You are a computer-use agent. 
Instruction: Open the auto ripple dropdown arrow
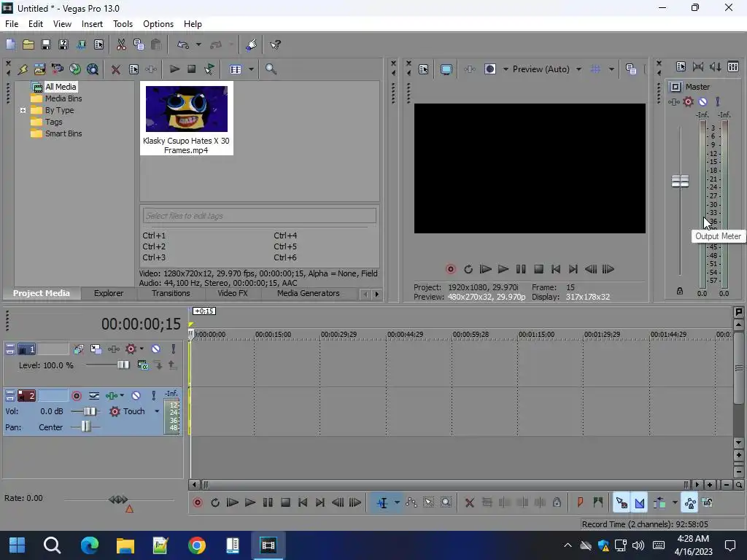click(675, 503)
